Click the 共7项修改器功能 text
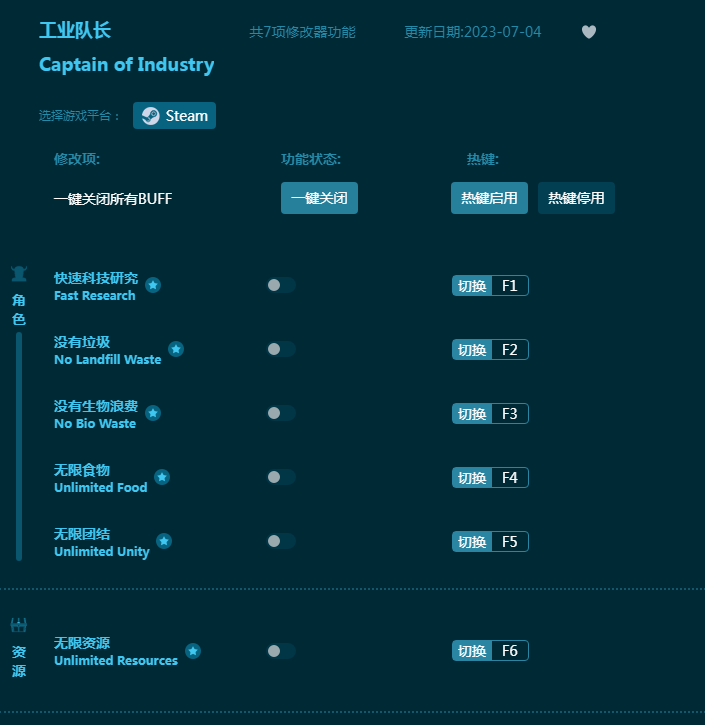This screenshot has width=705, height=725. pyautogui.click(x=302, y=32)
